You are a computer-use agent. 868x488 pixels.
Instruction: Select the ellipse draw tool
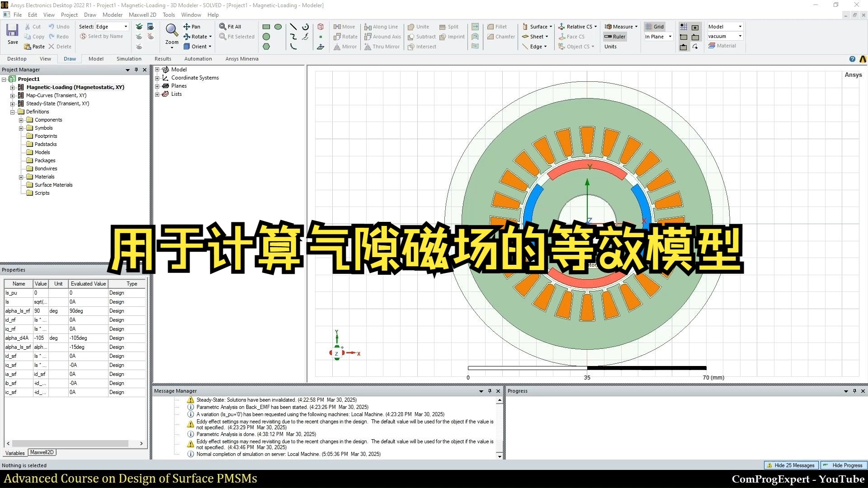[278, 26]
